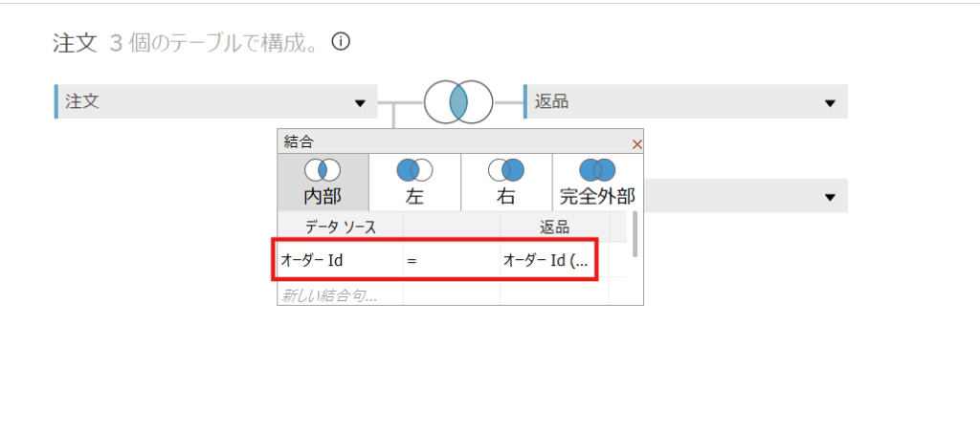Click the 返品 column header in join dialog
Viewport: 980px width, 434px height.
coord(554,227)
